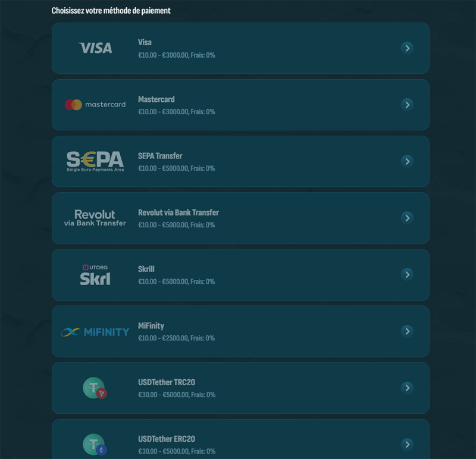Expand the Visa payment option arrow
This screenshot has height=459, width=476.
[407, 48]
